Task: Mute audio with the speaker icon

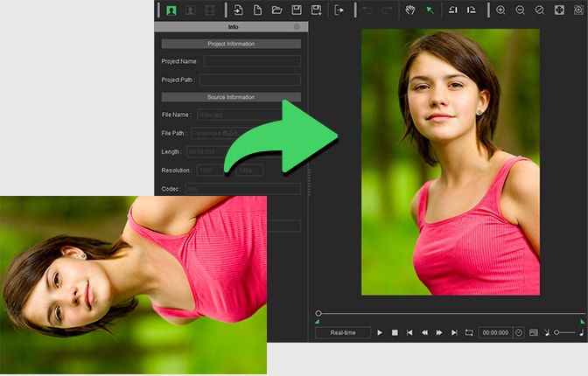Action: point(548,332)
